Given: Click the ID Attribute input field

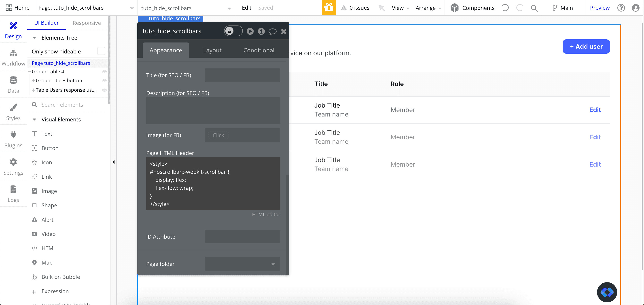Looking at the screenshot, I should pos(242,237).
